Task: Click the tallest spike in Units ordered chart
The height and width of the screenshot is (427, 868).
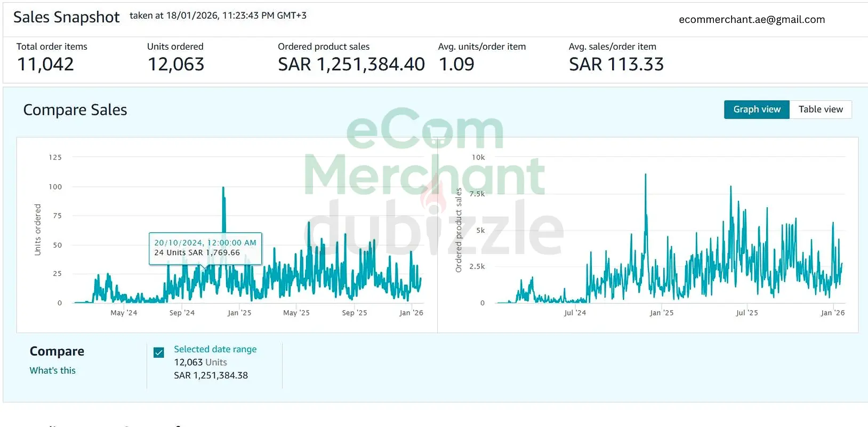Action: (x=223, y=188)
